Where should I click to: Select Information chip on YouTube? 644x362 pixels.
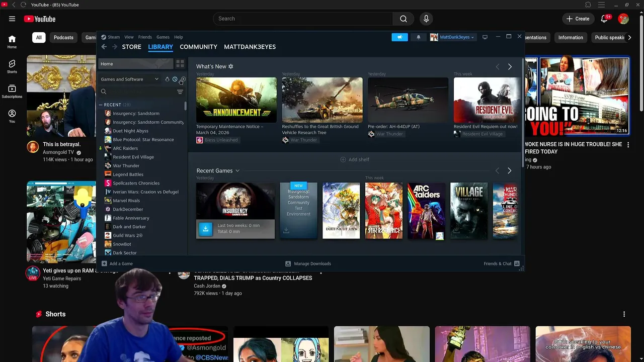click(571, 37)
